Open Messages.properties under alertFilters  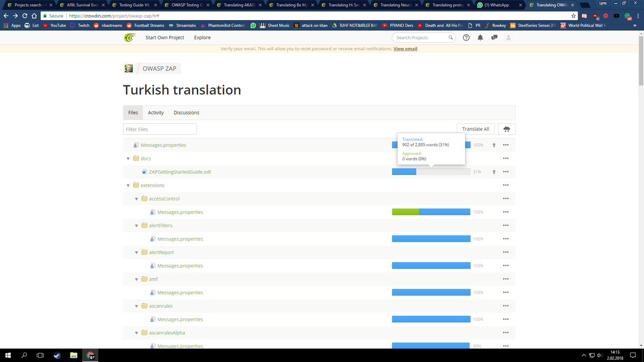180,239
